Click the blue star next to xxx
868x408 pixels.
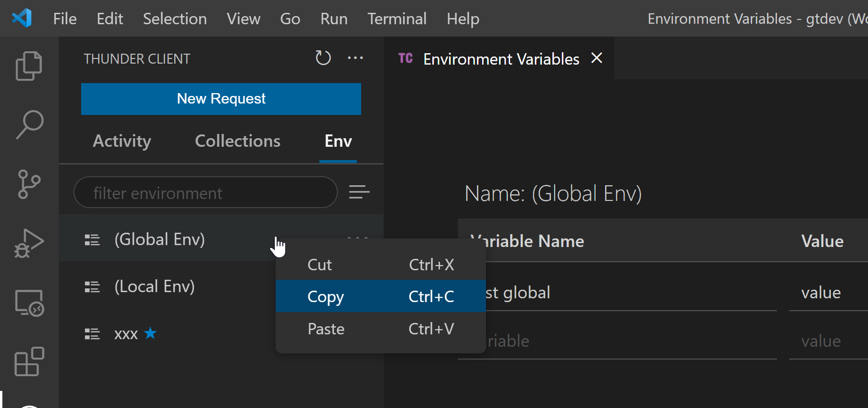[150, 333]
